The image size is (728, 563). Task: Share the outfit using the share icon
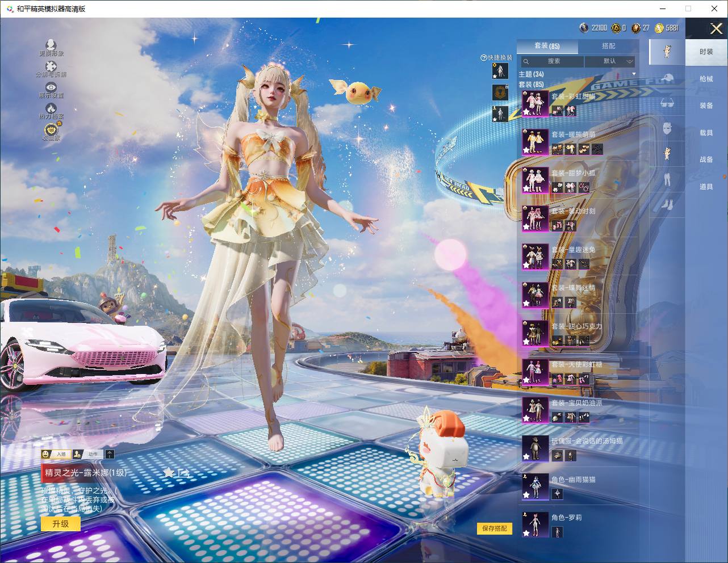coord(183,472)
